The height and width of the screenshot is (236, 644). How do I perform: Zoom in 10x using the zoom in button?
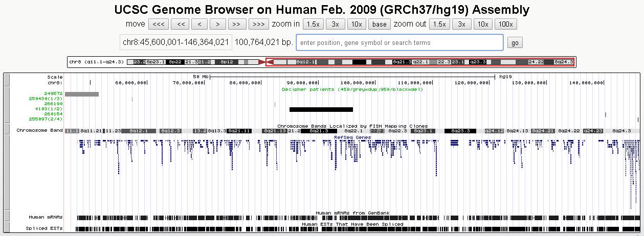(x=357, y=24)
